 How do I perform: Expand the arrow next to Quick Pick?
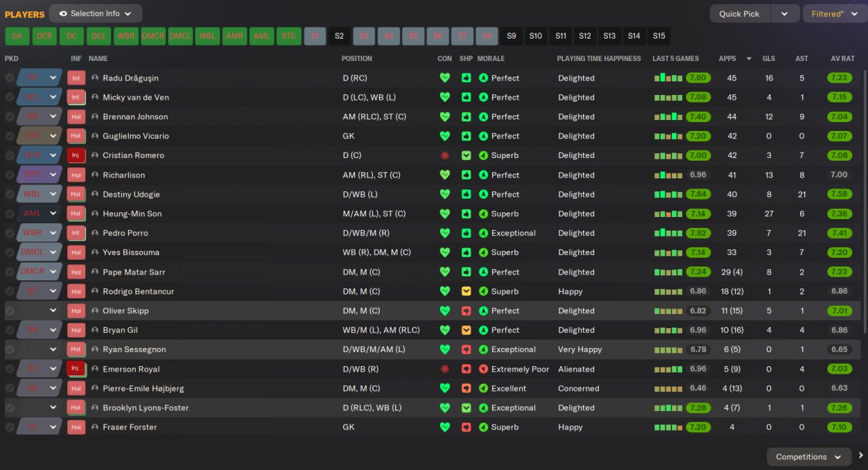click(x=785, y=14)
